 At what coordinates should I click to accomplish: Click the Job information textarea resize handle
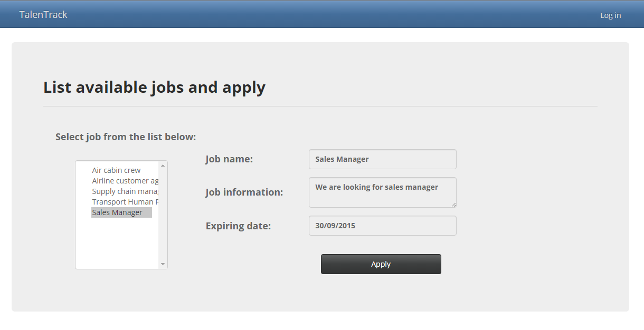click(x=453, y=205)
